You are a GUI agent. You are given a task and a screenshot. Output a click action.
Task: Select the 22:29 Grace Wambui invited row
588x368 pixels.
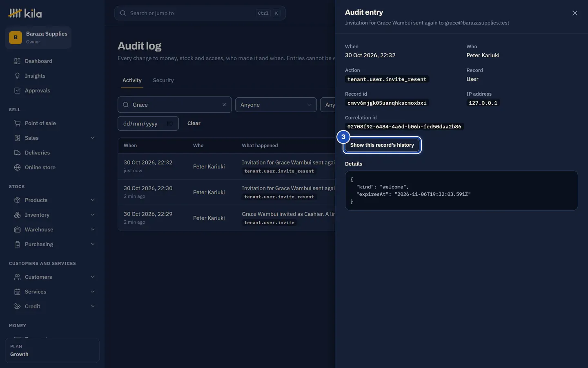click(227, 218)
